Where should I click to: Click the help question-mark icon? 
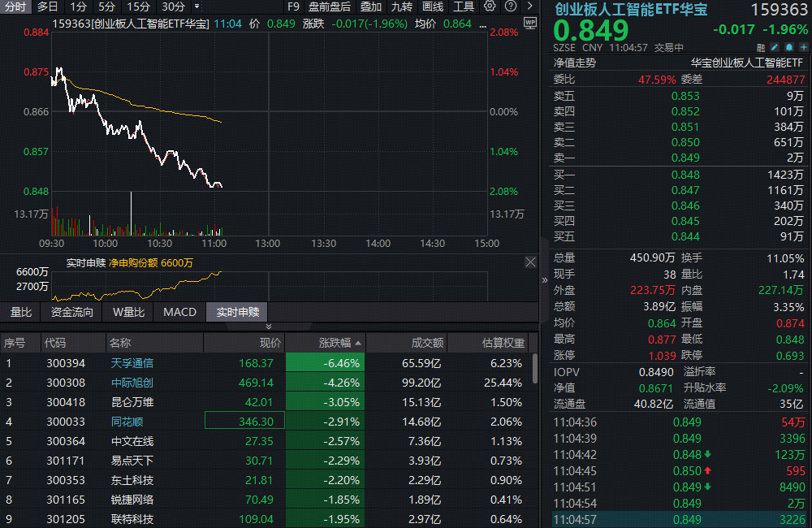click(509, 6)
